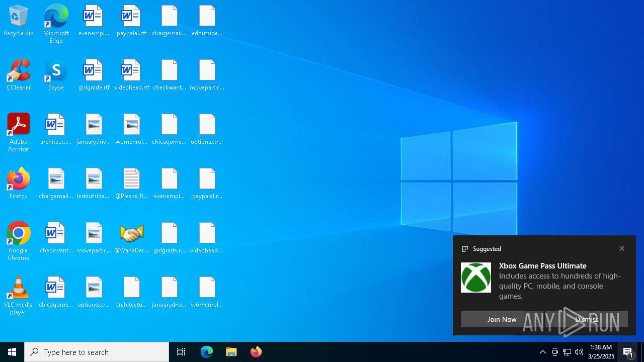
Task: Select the Adobe Acrobat desktop shortcut
Action: coord(19,133)
